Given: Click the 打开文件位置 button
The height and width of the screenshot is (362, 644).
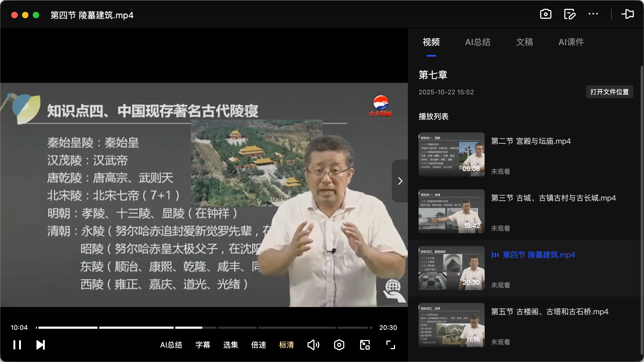Looking at the screenshot, I should point(609,92).
